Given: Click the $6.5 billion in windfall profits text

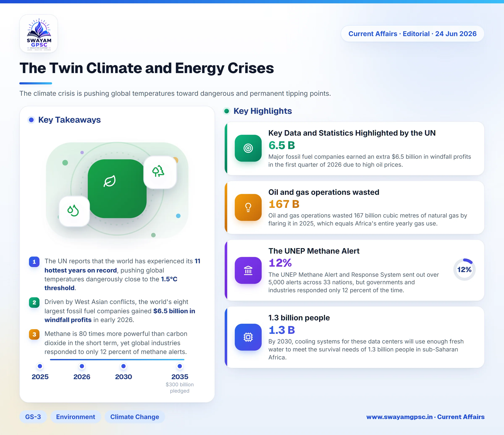Looking at the screenshot, I should (x=120, y=315).
